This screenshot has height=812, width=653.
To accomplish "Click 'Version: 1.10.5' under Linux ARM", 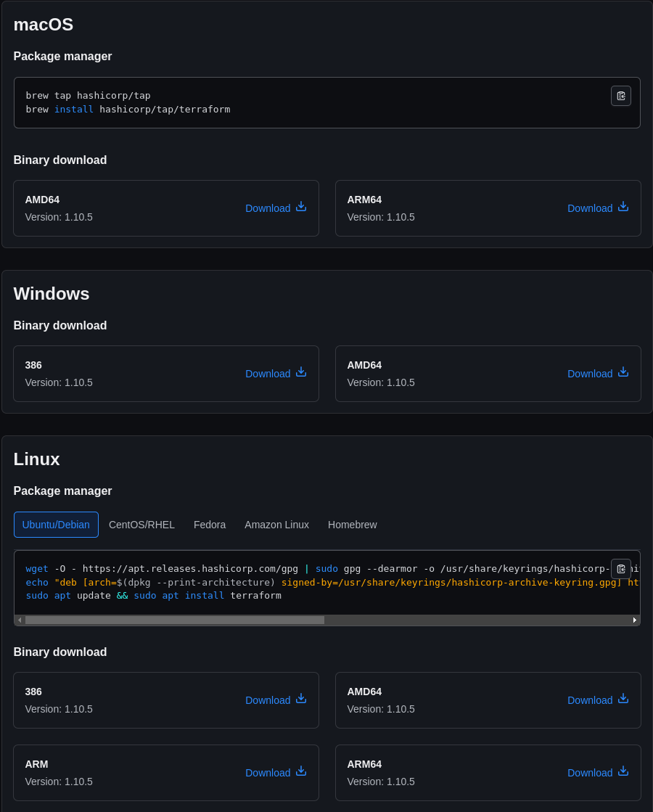I will [x=59, y=782].
